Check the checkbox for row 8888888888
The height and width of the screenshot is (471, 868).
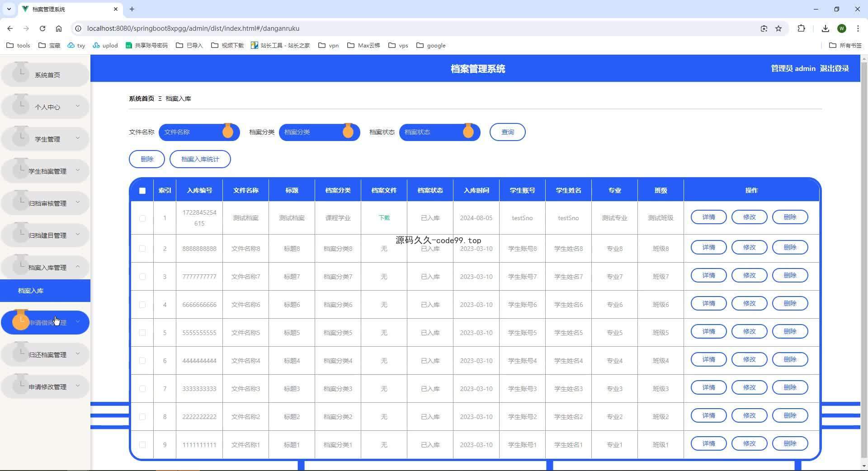[142, 249]
